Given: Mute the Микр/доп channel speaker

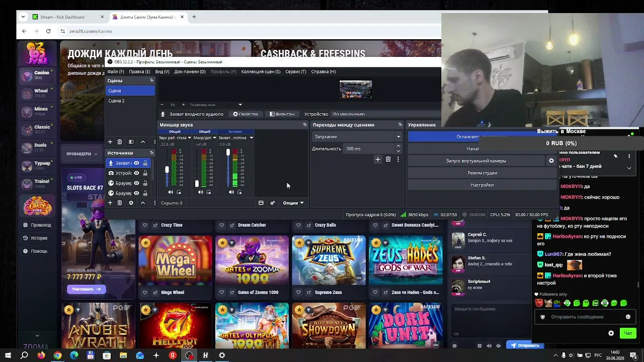Looking at the screenshot, I should pyautogui.click(x=201, y=192).
